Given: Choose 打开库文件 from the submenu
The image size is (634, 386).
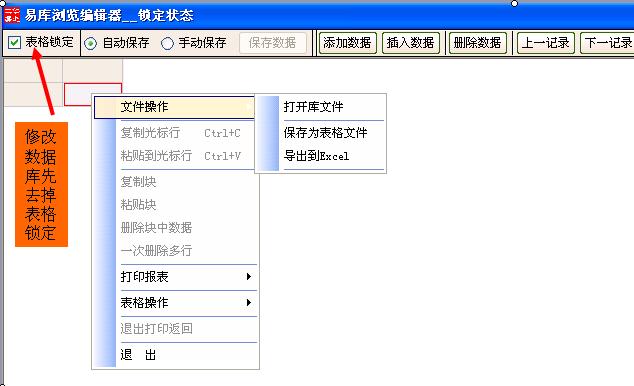Looking at the screenshot, I should (x=313, y=107).
